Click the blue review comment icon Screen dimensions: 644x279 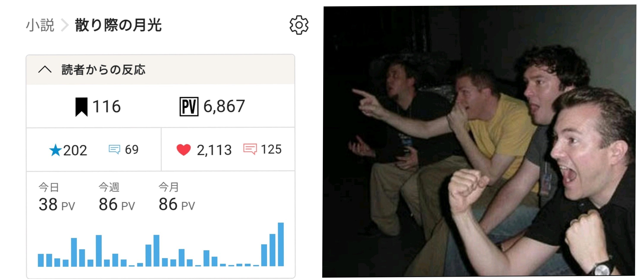114,149
